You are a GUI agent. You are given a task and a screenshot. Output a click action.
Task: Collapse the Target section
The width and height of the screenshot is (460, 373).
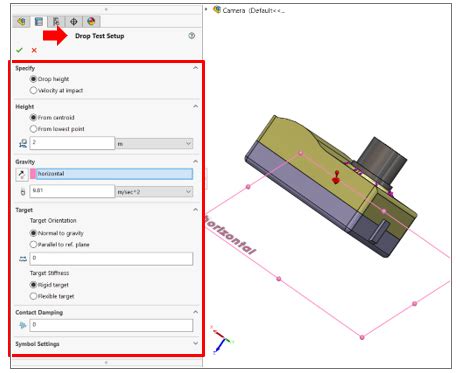point(195,210)
